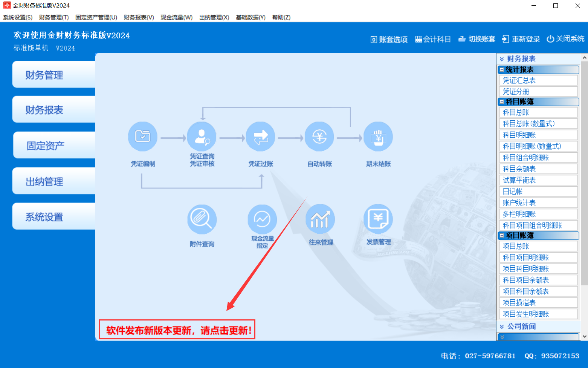Collapse the 科目账簿 group
Viewport: 588px width, 368px height.
[502, 102]
